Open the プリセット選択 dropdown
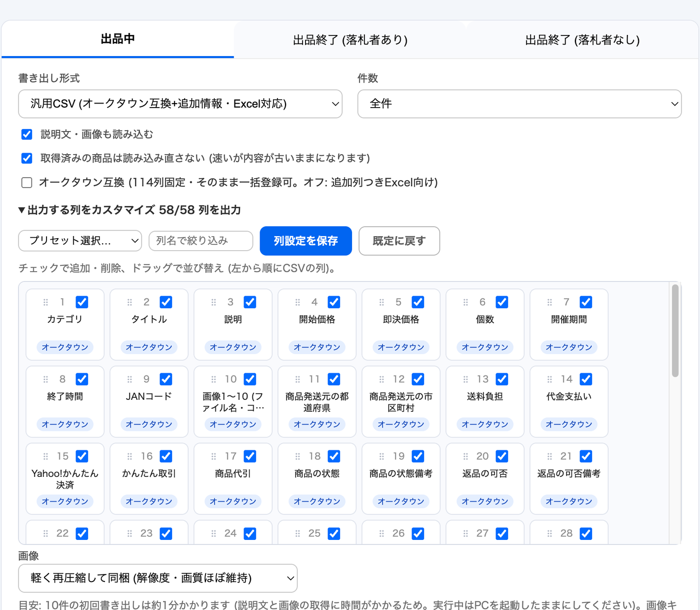The image size is (700, 610). click(x=80, y=241)
